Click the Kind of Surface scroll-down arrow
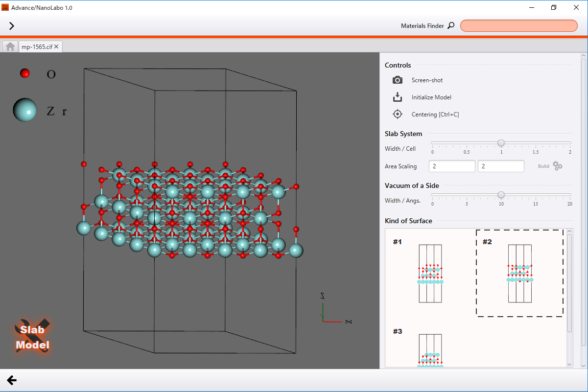The height and width of the screenshot is (392, 588). [x=569, y=364]
